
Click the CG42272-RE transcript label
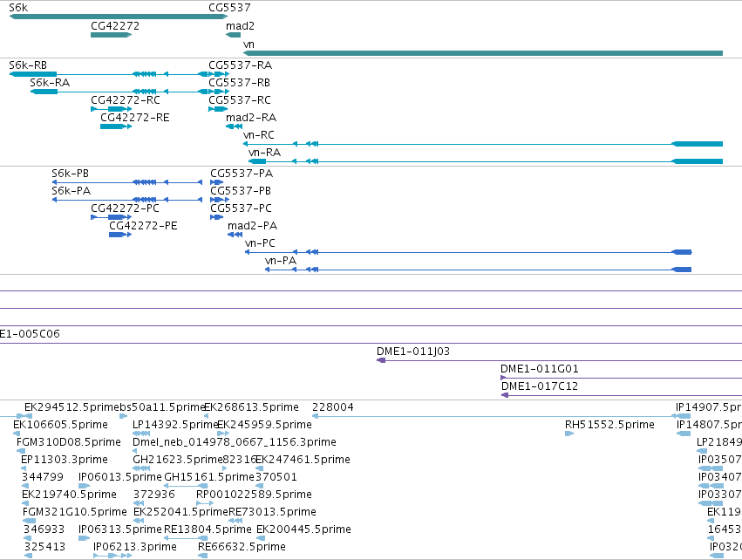pos(135,118)
